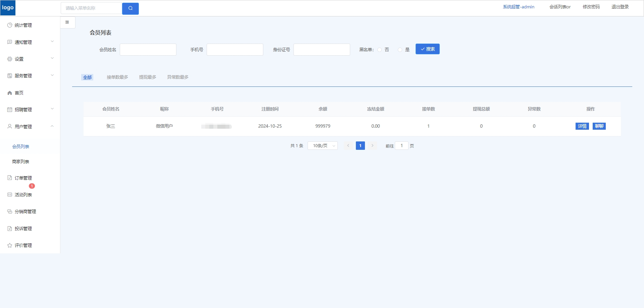
Task: Click the 详情 button for 张三
Action: 582,126
